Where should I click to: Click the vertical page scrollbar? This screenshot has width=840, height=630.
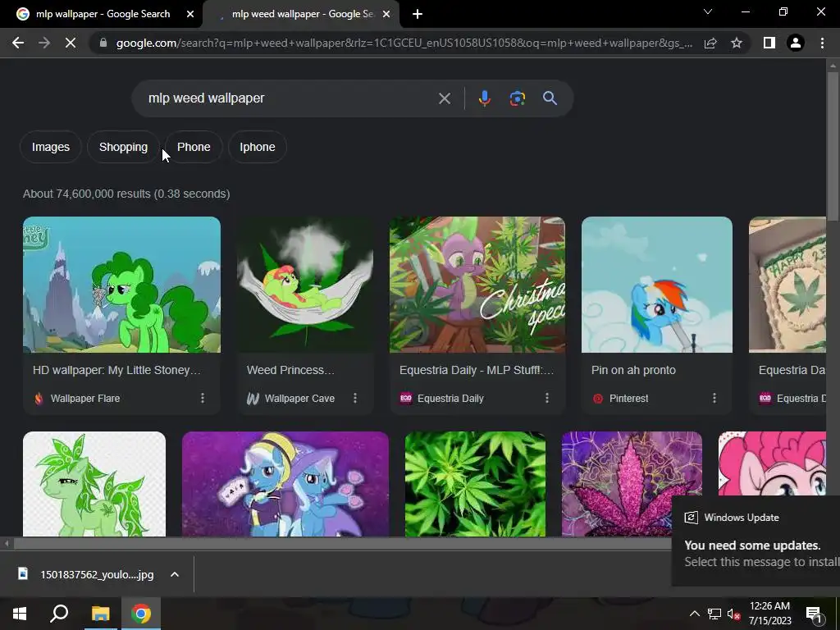tap(832, 147)
